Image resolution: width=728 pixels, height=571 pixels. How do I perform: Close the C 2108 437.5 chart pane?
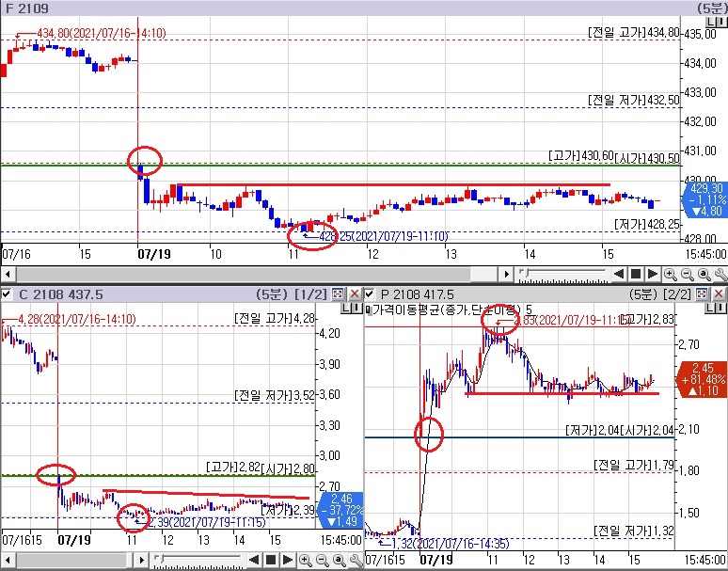click(355, 293)
